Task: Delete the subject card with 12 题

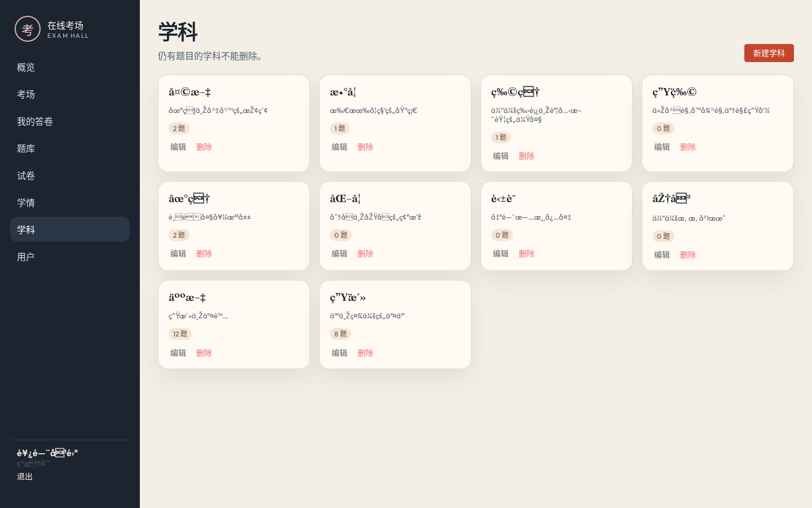Action: (x=204, y=353)
